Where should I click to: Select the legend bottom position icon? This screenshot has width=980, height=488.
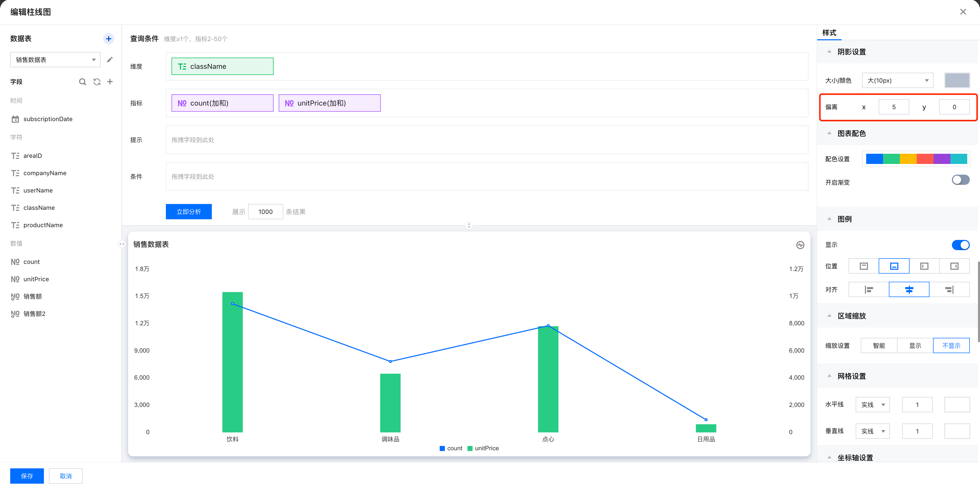point(894,266)
